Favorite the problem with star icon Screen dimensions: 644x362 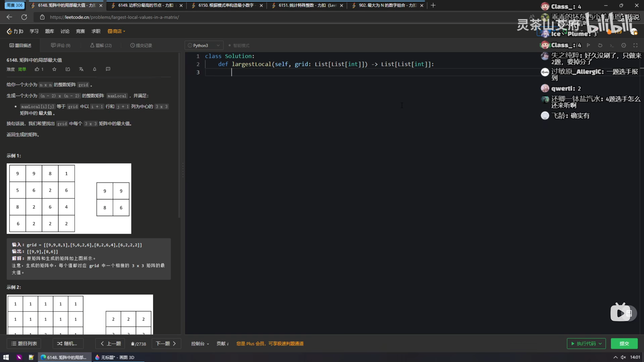pyautogui.click(x=54, y=69)
